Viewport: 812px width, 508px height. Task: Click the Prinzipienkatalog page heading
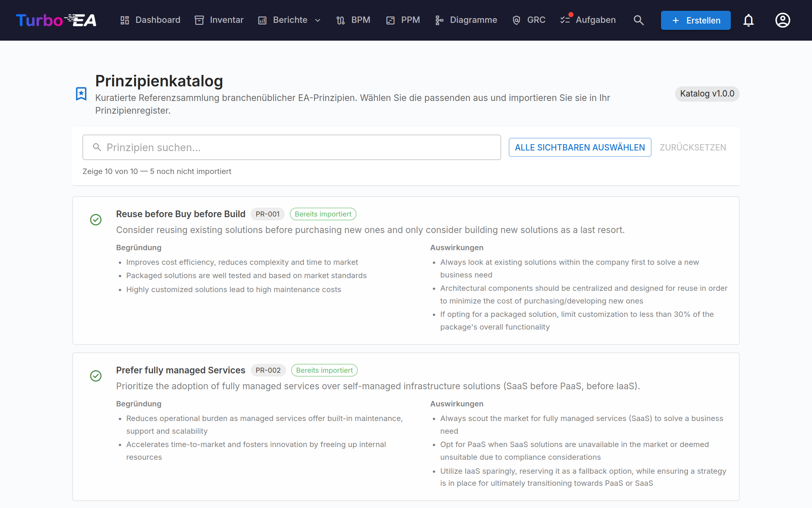(x=159, y=81)
